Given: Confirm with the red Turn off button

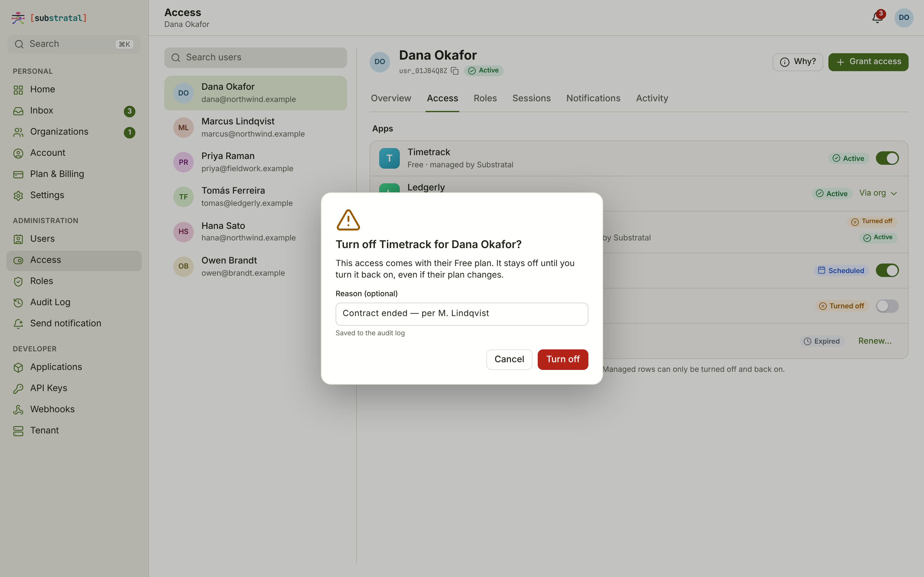Looking at the screenshot, I should [562, 359].
